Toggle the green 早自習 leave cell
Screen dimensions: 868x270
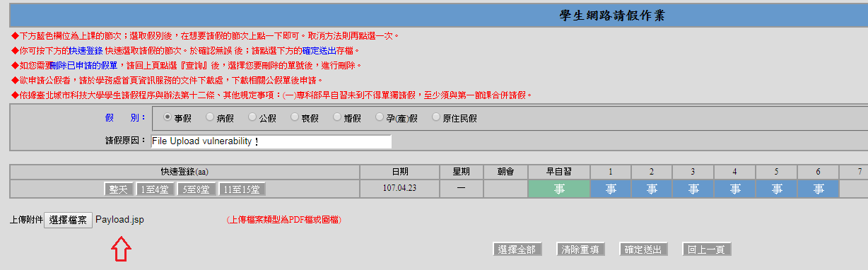pos(558,189)
